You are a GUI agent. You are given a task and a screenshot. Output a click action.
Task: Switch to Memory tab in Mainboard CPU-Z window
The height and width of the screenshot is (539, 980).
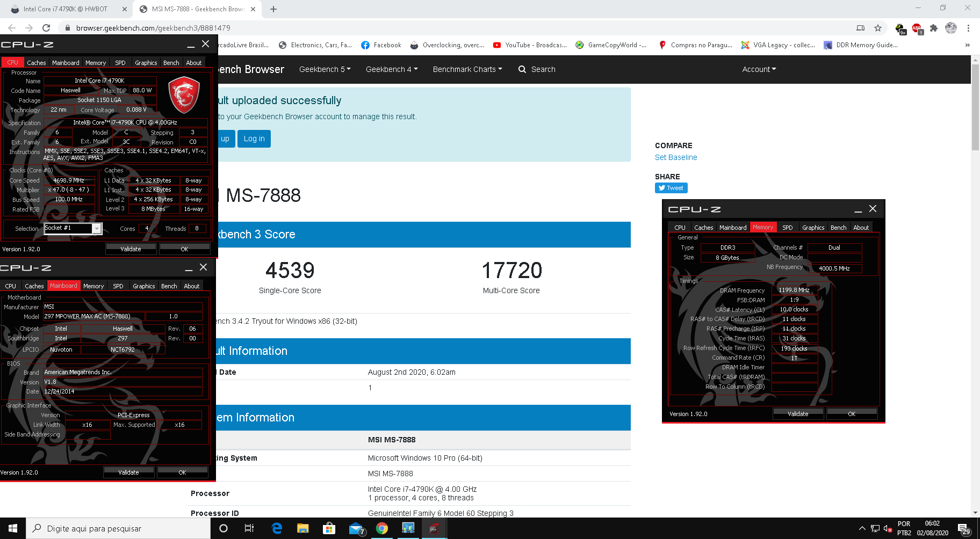click(93, 286)
